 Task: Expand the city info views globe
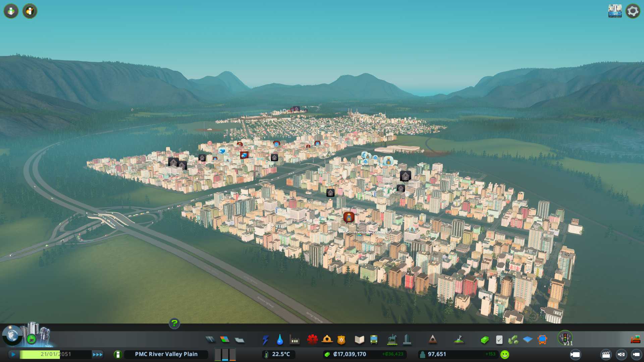[12, 335]
